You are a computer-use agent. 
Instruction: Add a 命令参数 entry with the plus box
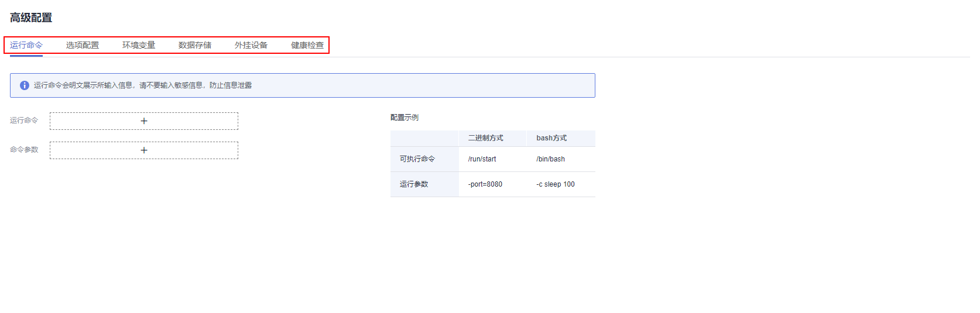[144, 150]
